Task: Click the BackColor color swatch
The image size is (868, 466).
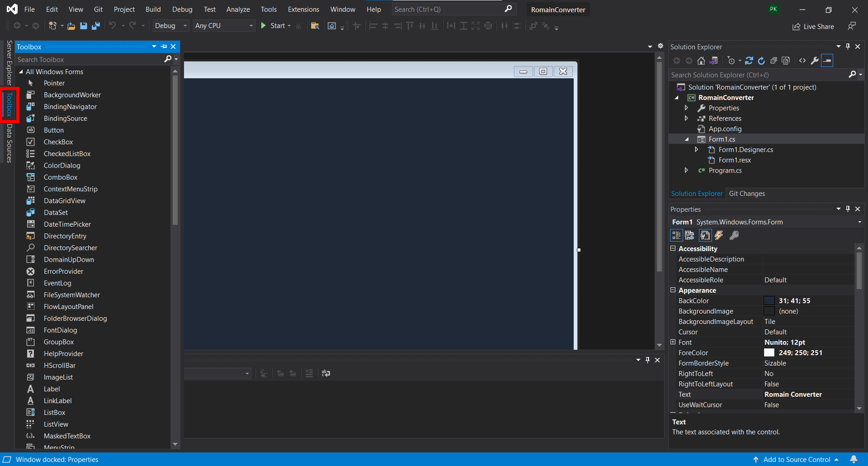Action: pos(769,301)
